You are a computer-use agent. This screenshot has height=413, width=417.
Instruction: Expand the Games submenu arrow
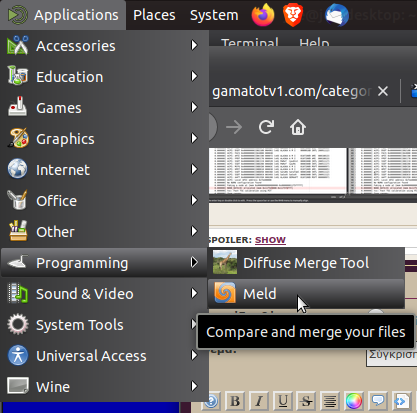click(x=194, y=107)
